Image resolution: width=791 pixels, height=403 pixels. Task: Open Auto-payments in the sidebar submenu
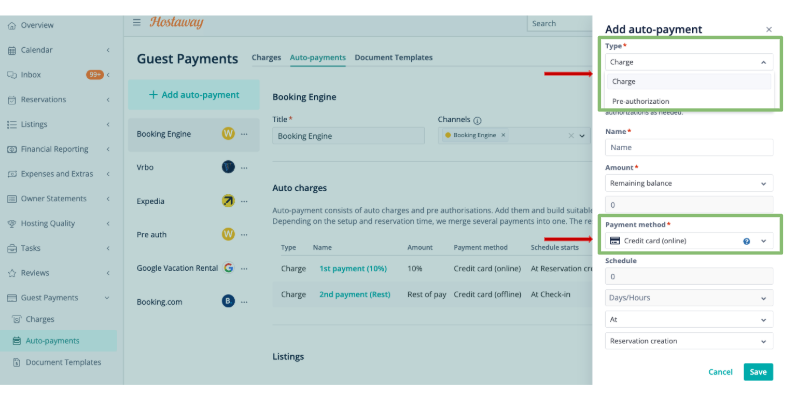pos(52,341)
